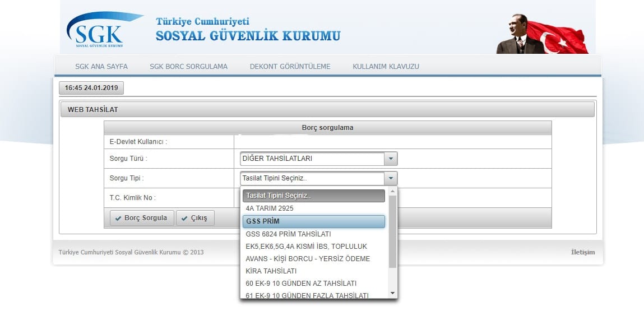Open the İletişim link in footer
644x334 pixels.
click(582, 252)
